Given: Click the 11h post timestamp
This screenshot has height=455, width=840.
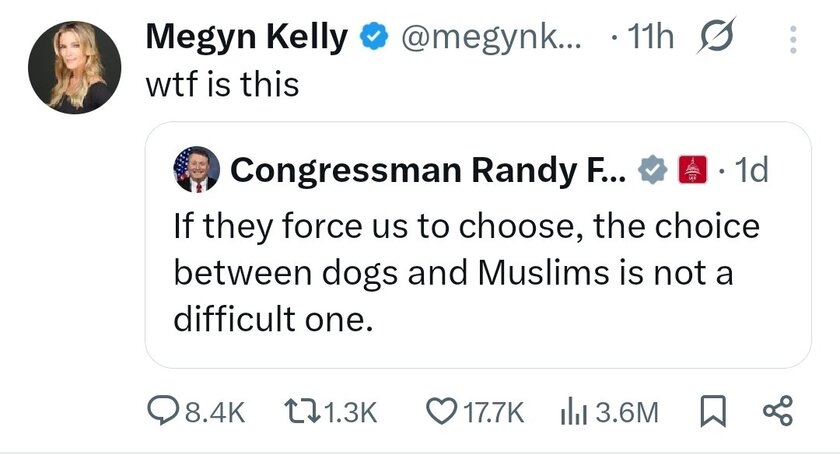Looking at the screenshot, I should [x=650, y=38].
